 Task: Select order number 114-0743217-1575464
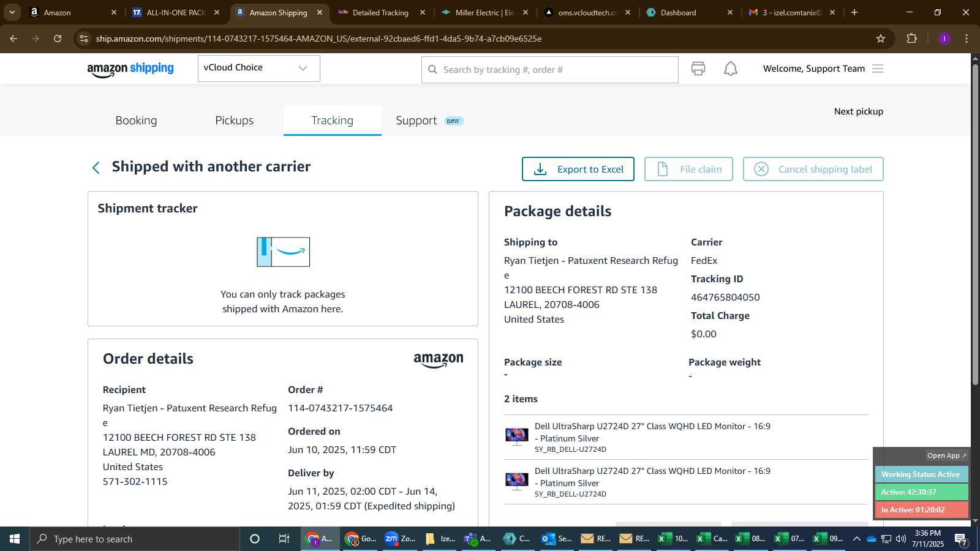(340, 408)
